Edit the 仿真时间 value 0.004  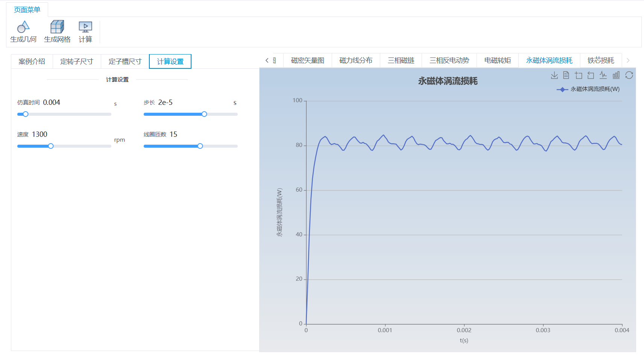52,103
